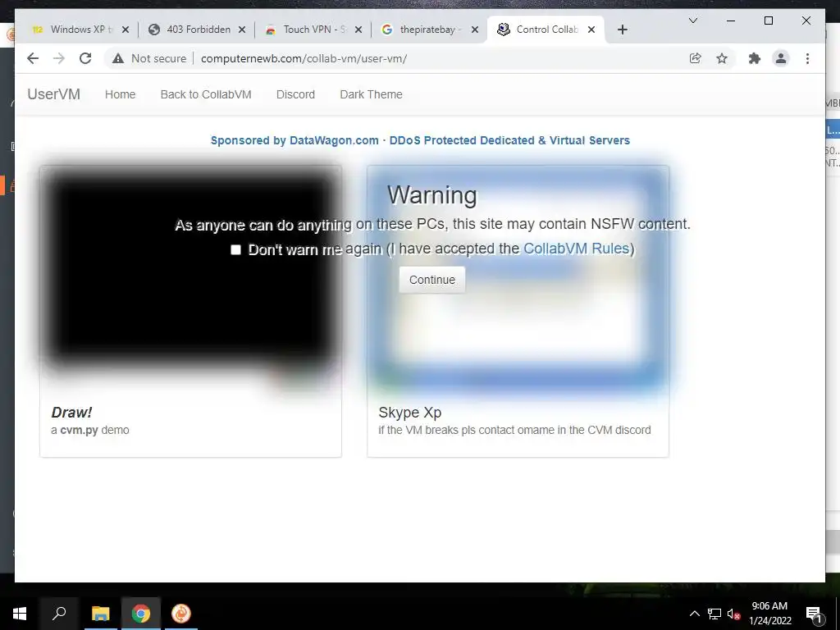This screenshot has height=630, width=840.
Task: Open the network icon in system tray
Action: click(714, 614)
